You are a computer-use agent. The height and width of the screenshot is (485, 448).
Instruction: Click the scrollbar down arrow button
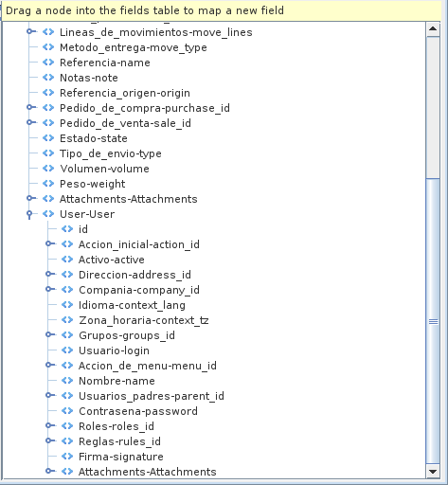click(433, 472)
